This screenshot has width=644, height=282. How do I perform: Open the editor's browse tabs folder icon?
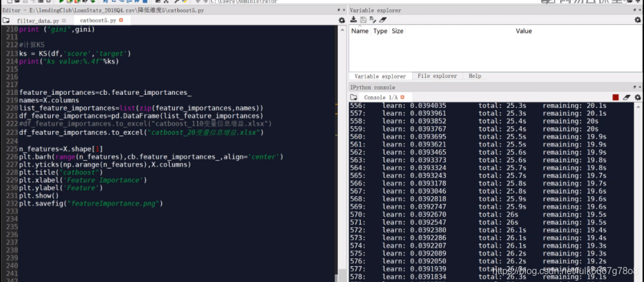click(x=6, y=20)
